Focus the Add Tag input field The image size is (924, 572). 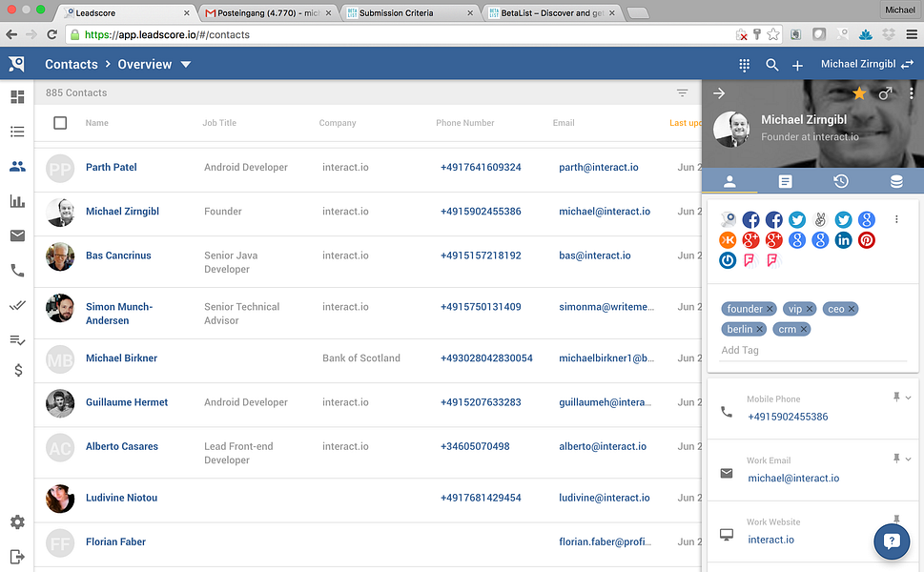(813, 350)
